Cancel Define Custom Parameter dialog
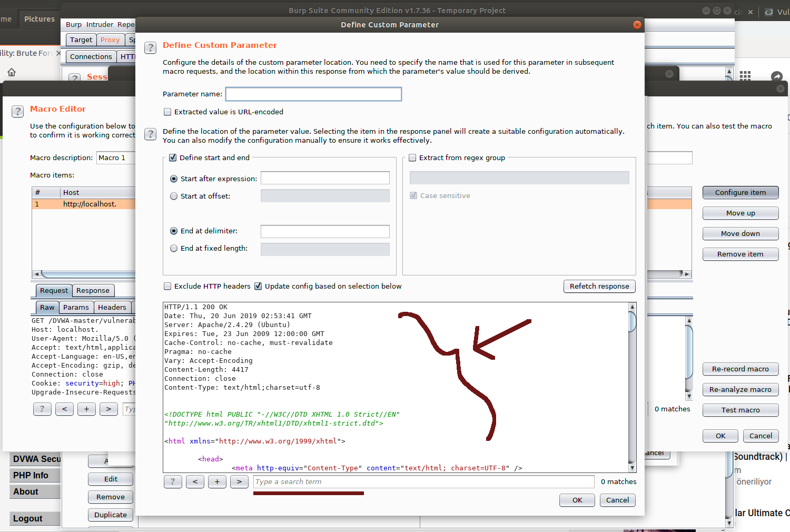This screenshot has height=532, width=790. 617,500
